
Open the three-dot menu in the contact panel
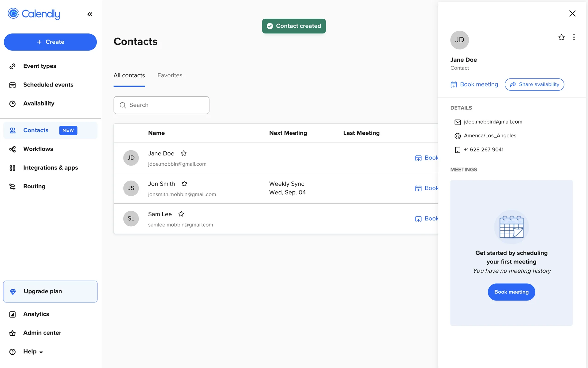pyautogui.click(x=574, y=37)
